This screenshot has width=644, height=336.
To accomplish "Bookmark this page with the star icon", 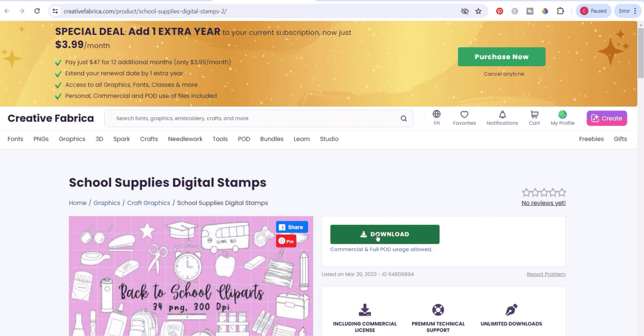I will pyautogui.click(x=478, y=11).
